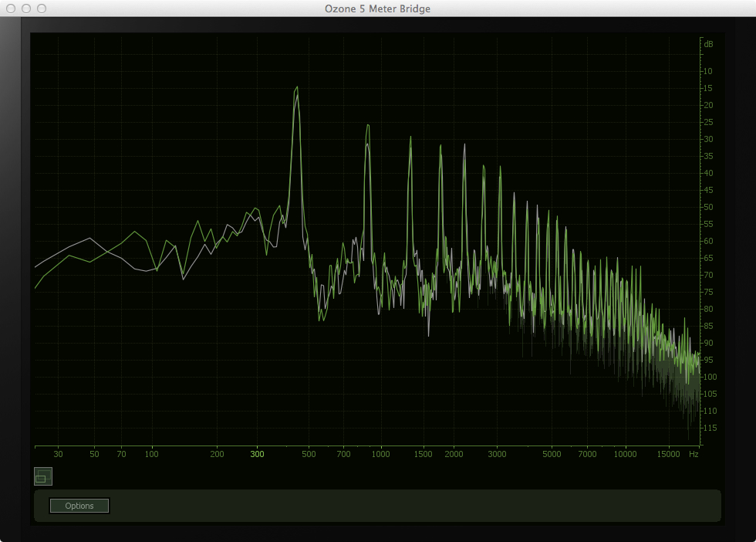Click the 10000 Hz frequency label
The height and width of the screenshot is (542, 756).
point(625,454)
